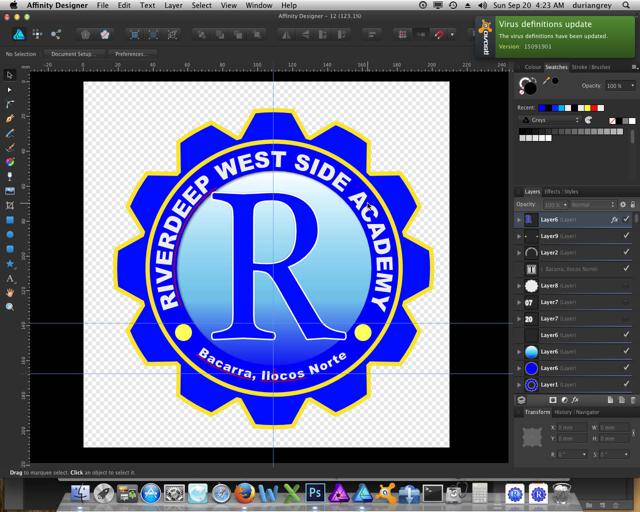The height and width of the screenshot is (512, 640).
Task: Click the Document Setup button
Action: click(x=72, y=53)
